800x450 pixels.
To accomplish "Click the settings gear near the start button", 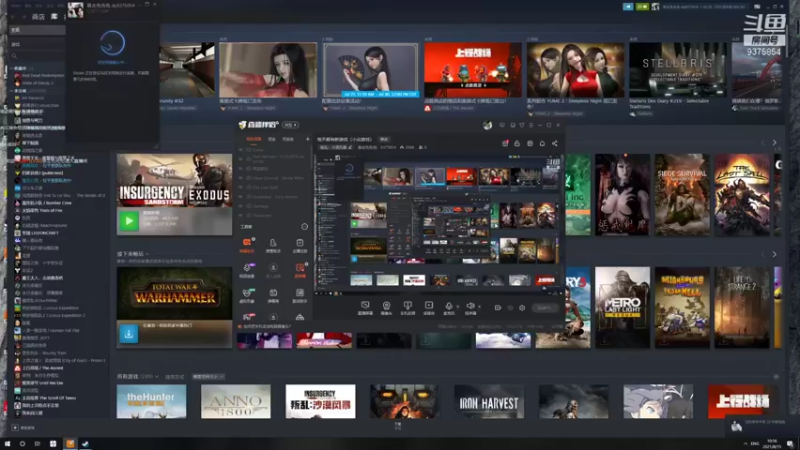I will pyautogui.click(x=522, y=308).
